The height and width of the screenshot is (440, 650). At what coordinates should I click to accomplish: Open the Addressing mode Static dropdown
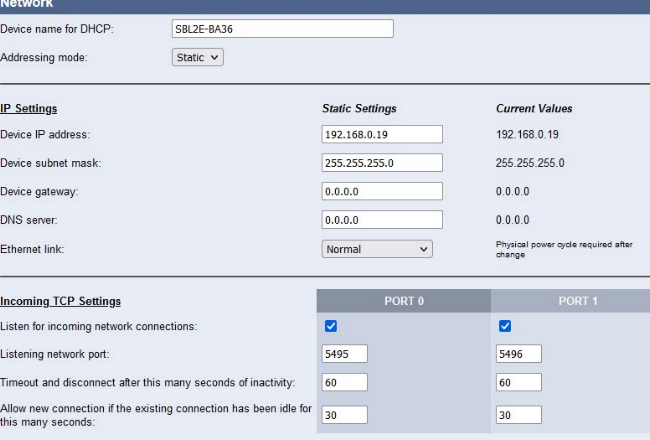pos(198,57)
